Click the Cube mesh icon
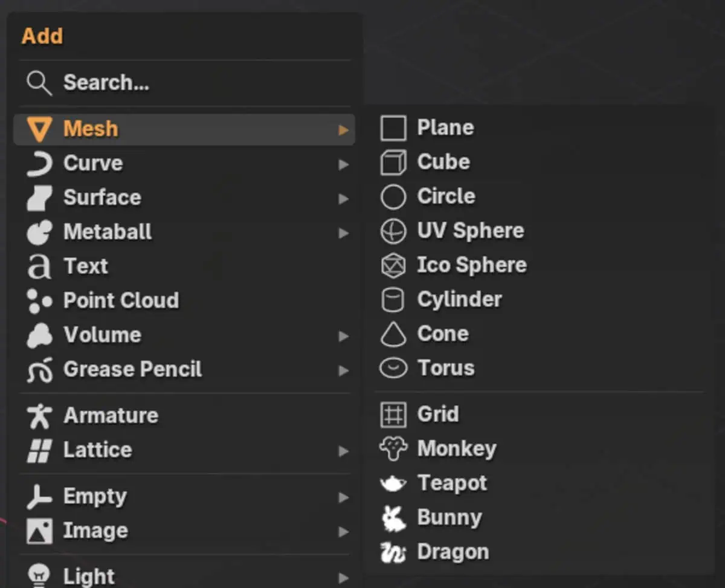This screenshot has height=588, width=725. click(393, 163)
